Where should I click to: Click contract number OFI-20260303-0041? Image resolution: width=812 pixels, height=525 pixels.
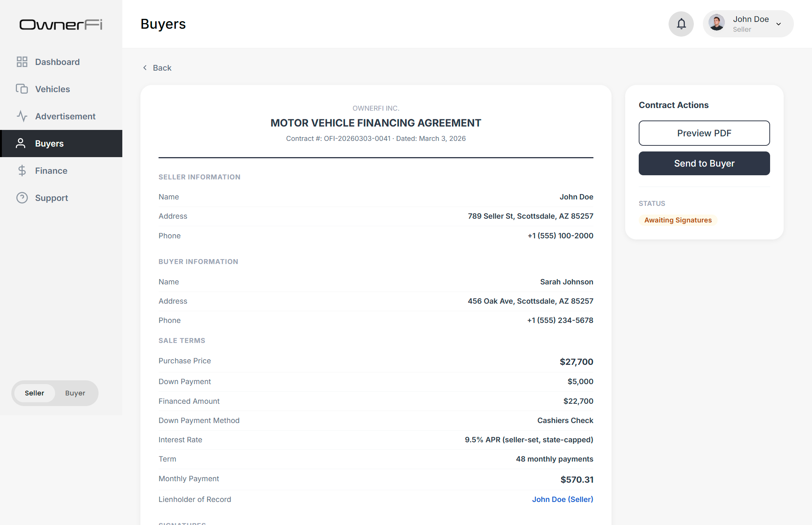point(357,139)
